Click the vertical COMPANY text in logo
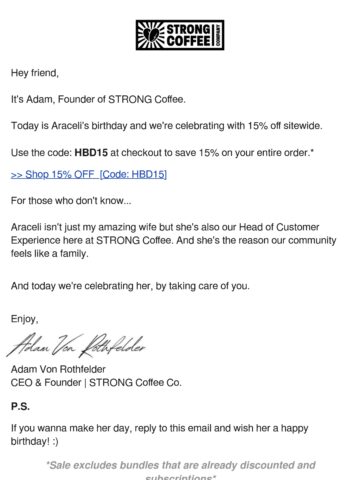The height and width of the screenshot is (480, 360). (x=218, y=35)
